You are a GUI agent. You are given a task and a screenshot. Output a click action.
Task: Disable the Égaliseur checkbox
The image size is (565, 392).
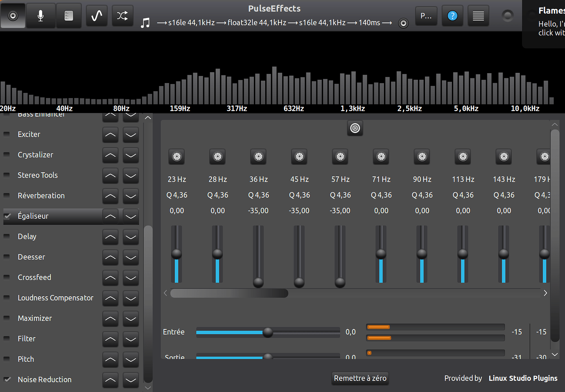(x=7, y=216)
